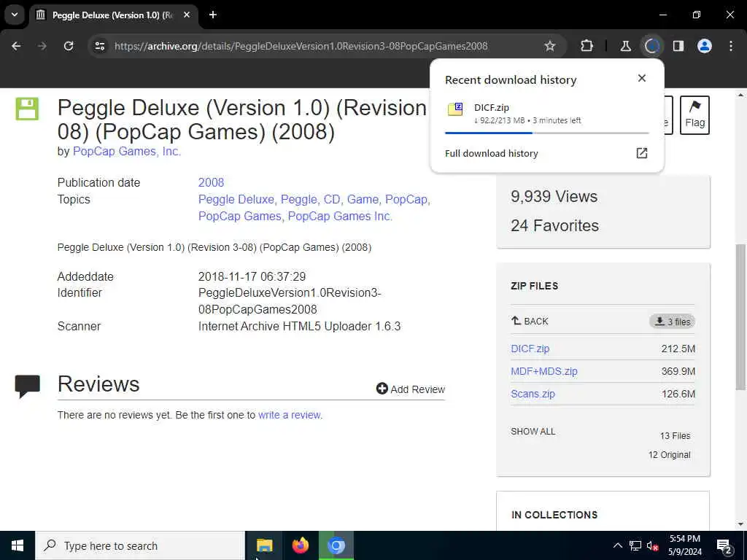Click the green floppy disk software icon
The height and width of the screenshot is (560, 747).
point(27,109)
